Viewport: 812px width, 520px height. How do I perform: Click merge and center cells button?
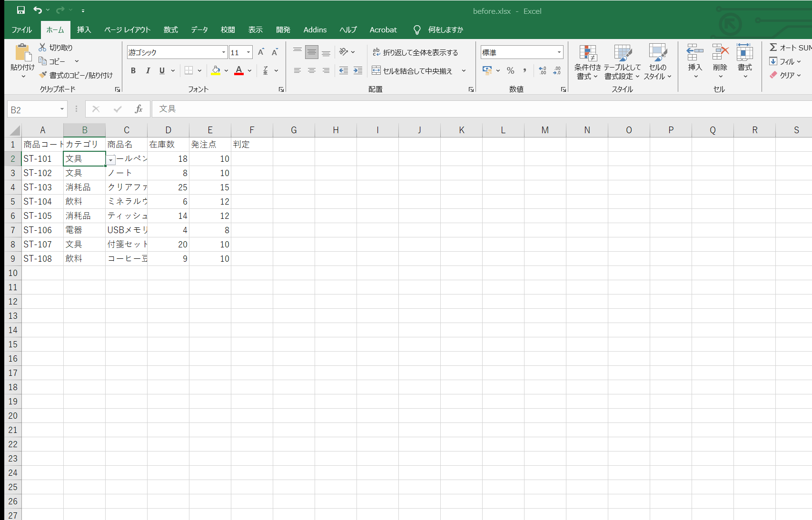coord(412,71)
